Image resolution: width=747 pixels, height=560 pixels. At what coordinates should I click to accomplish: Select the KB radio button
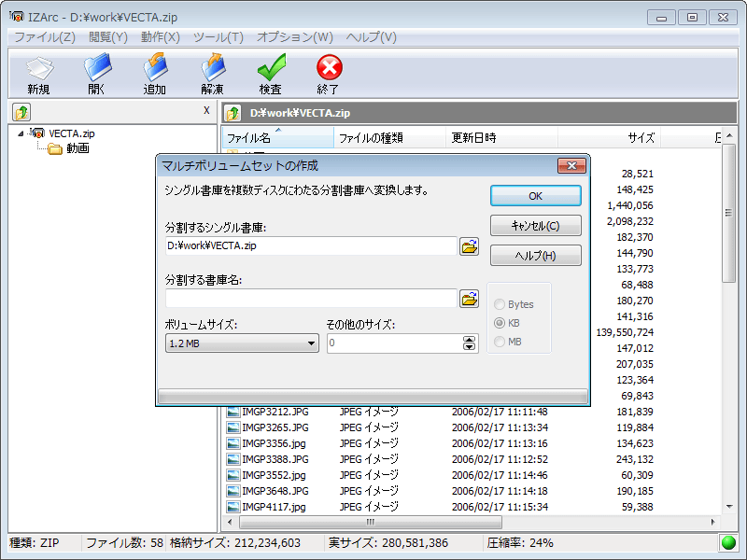click(500, 323)
